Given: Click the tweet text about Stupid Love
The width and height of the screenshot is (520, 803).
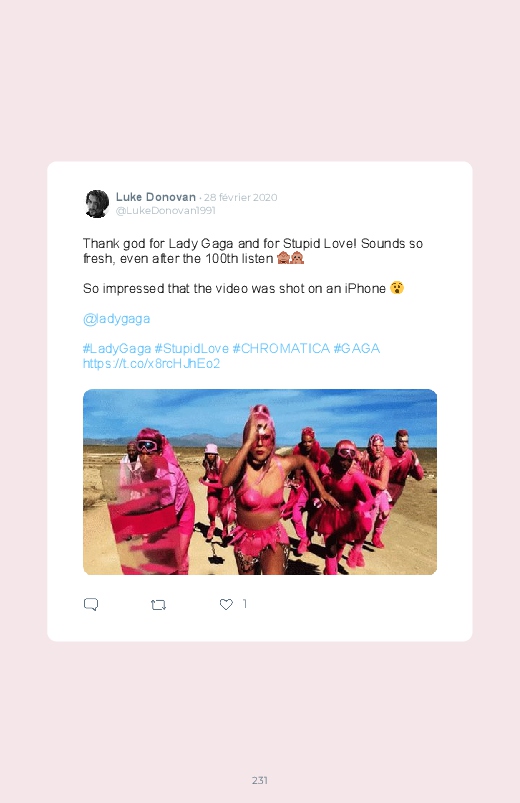Looking at the screenshot, I should point(253,251).
